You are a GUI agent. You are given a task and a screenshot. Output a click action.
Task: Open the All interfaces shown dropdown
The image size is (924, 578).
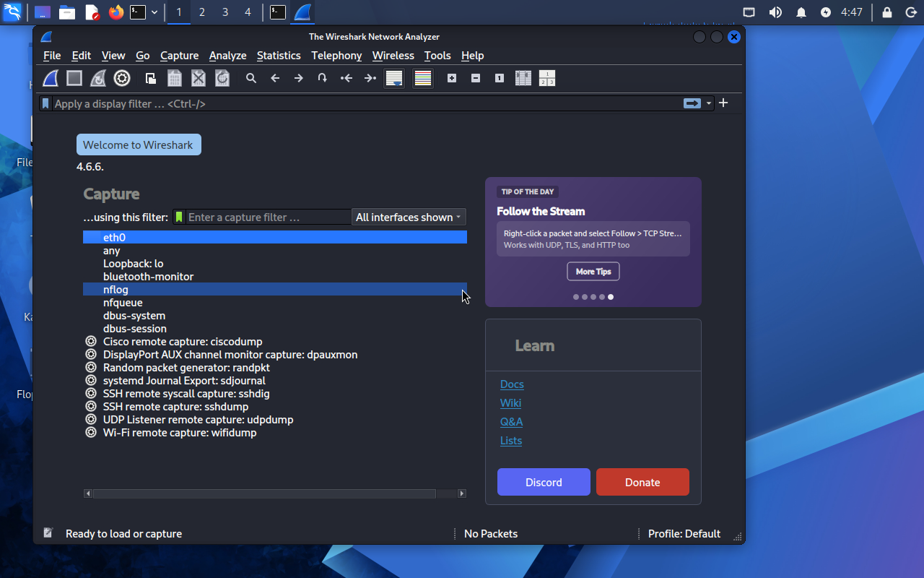click(409, 217)
